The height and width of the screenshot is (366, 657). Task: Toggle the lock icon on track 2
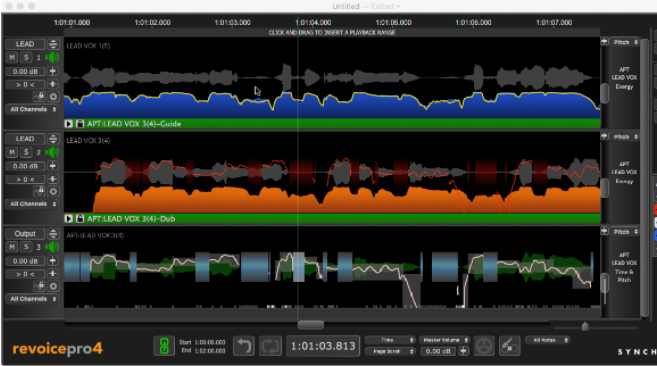[x=39, y=191]
